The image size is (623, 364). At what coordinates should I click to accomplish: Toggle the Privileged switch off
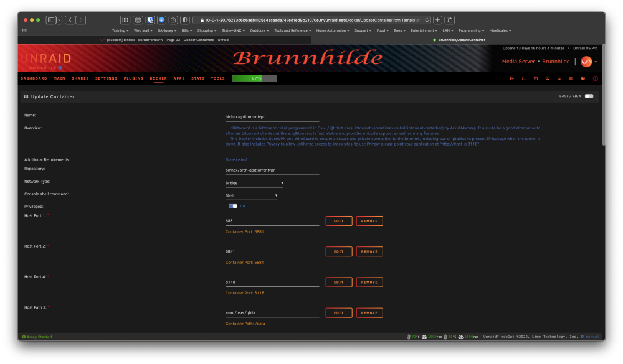(233, 206)
